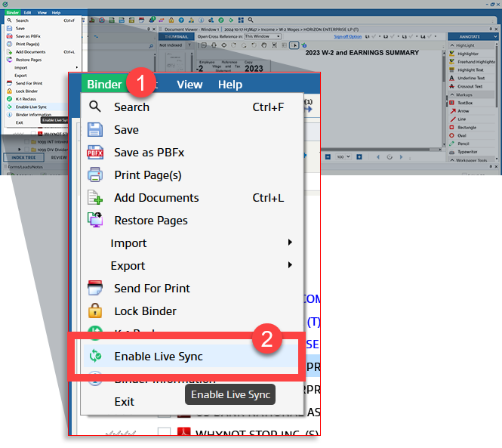Screen dimensions: 502x448
Task: Open the Edit menu in small menu bar
Action: [27, 13]
